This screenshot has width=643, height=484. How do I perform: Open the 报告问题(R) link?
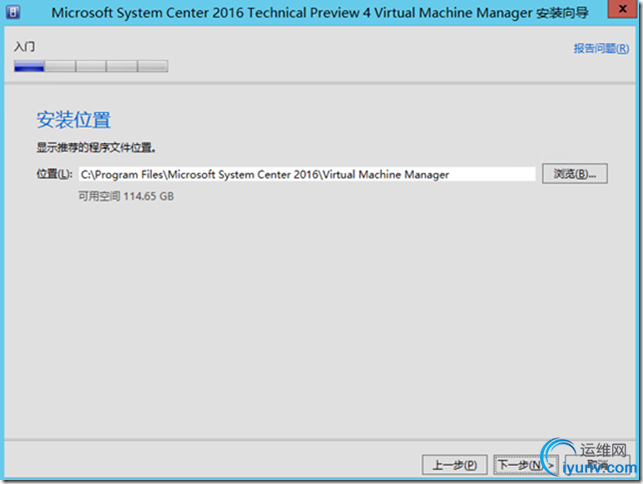pyautogui.click(x=601, y=48)
